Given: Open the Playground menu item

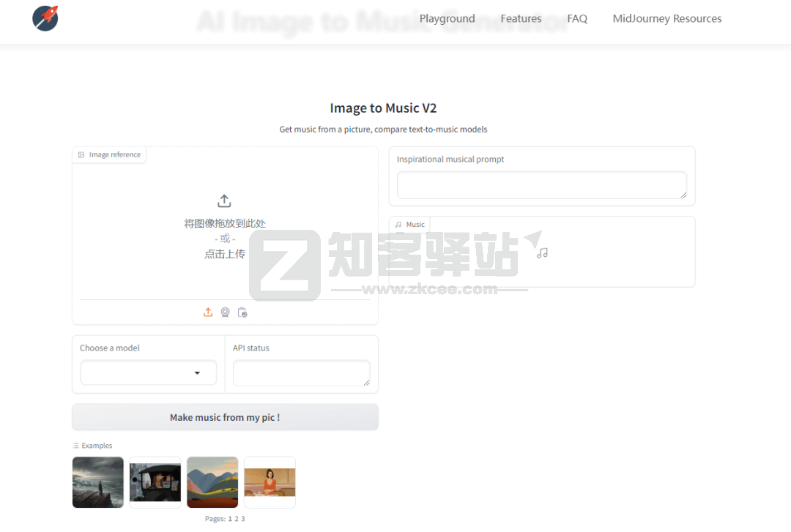Looking at the screenshot, I should tap(447, 19).
